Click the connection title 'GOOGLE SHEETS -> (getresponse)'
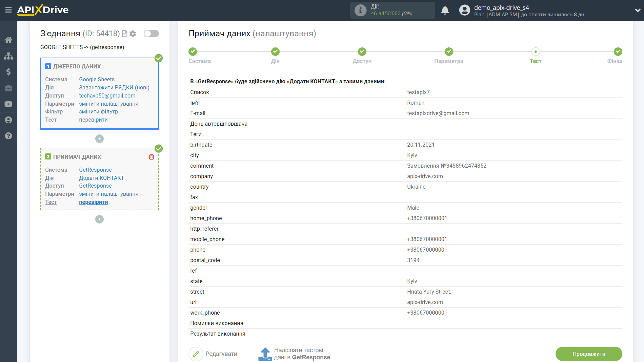Image resolution: width=644 pixels, height=362 pixels. pyautogui.click(x=82, y=47)
